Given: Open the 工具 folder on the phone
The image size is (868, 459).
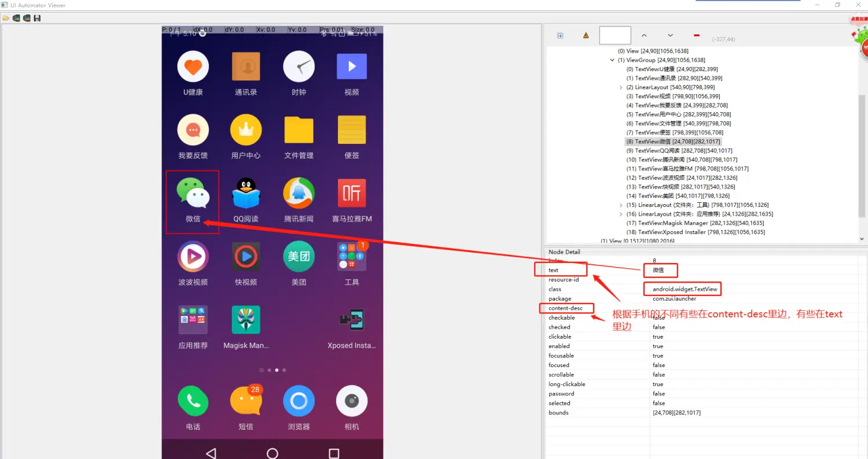Looking at the screenshot, I should (x=352, y=257).
